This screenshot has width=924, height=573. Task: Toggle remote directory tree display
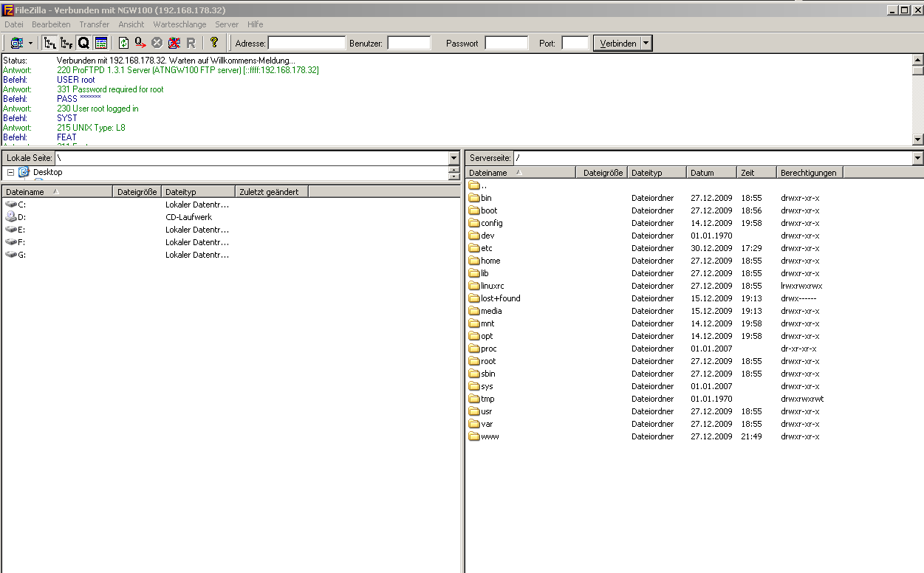(66, 43)
